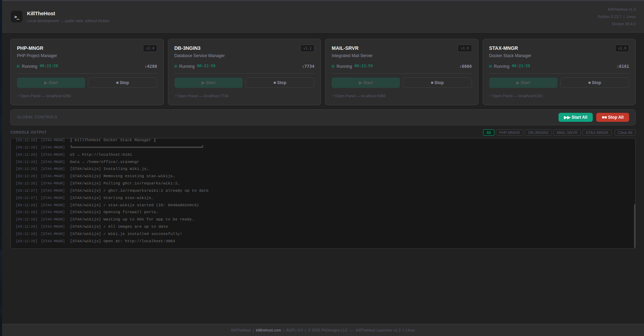Image resolution: width=644 pixels, height=336 pixels.
Task: Click the arrow icon beside STAX-MNGR Open Panel
Action: click(x=491, y=96)
